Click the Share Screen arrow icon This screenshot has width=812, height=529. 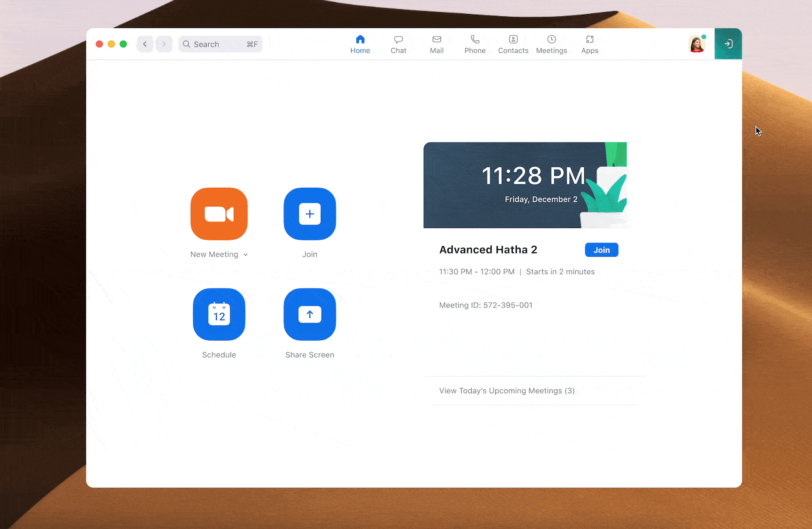pos(310,314)
